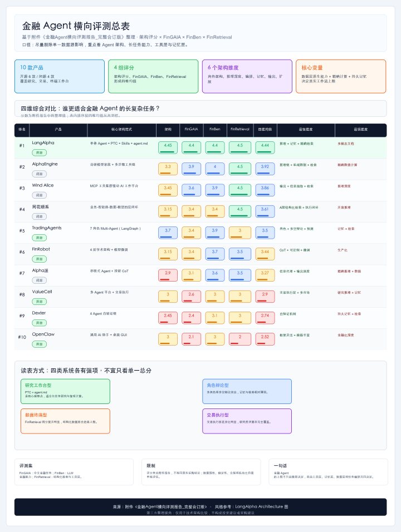Click the 最强维度 column header

pyautogui.click(x=306, y=129)
